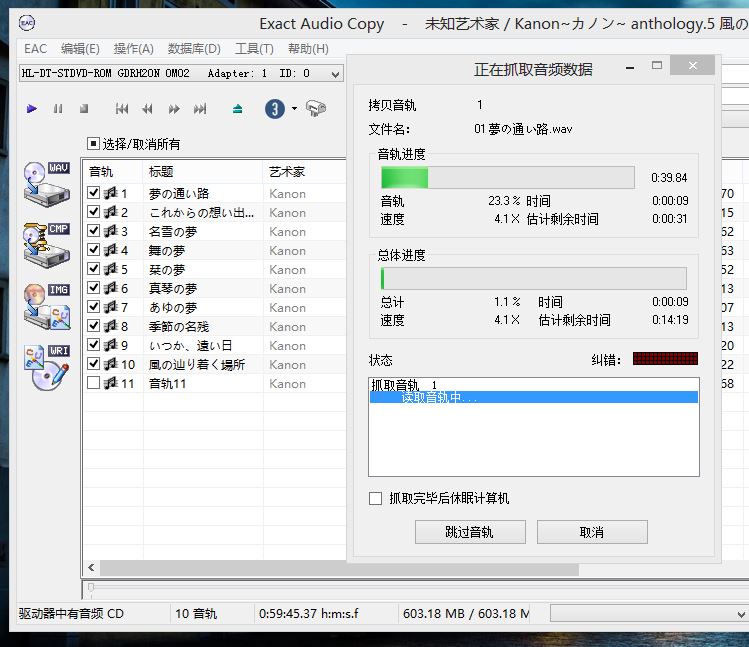Click the drive options camera-like icon

click(x=316, y=109)
